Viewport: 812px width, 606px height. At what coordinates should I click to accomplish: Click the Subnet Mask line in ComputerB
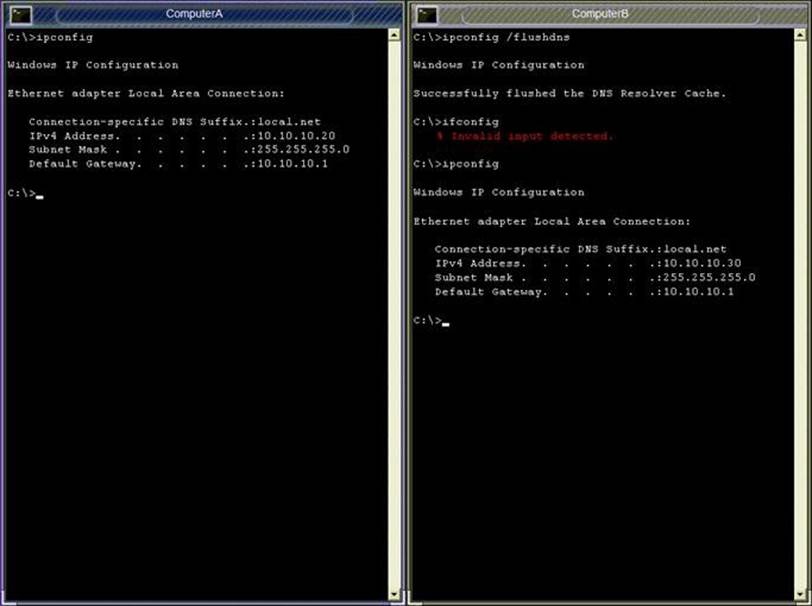point(595,277)
